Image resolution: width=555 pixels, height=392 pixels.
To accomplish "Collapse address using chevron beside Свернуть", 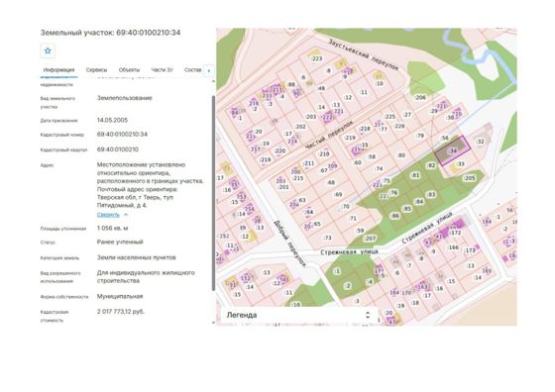I will pyautogui.click(x=126, y=215).
